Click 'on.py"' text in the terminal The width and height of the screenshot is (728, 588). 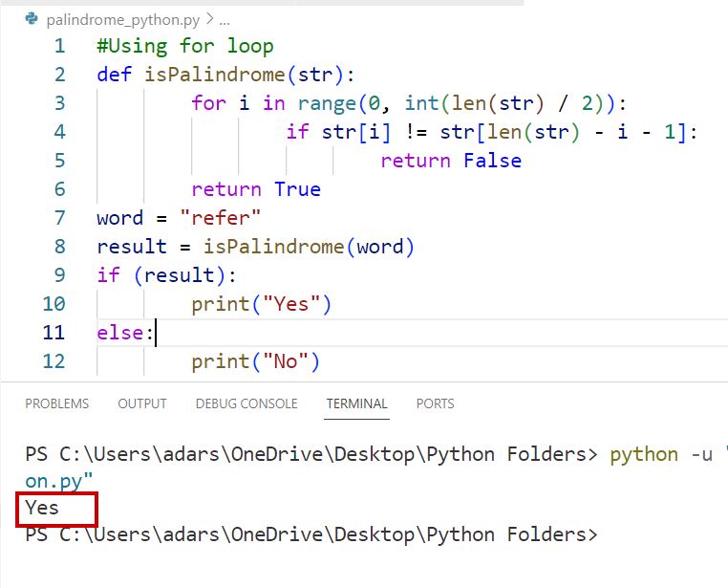[59, 481]
